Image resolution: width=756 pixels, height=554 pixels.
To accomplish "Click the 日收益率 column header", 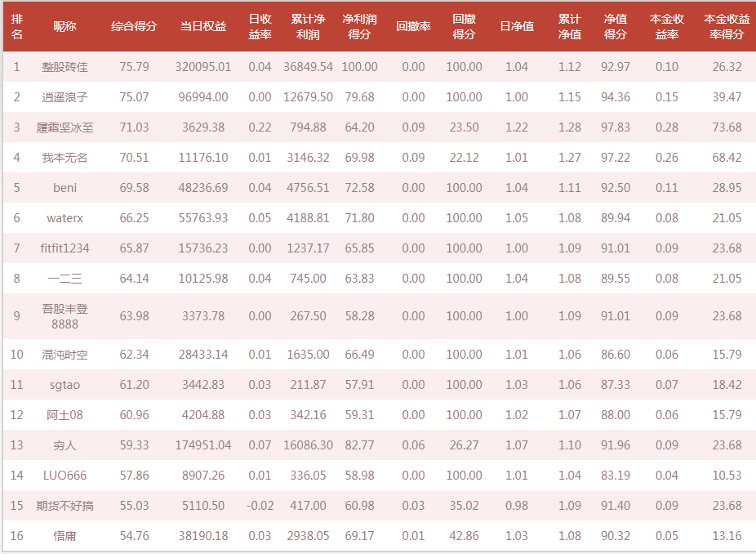I will tap(260, 26).
